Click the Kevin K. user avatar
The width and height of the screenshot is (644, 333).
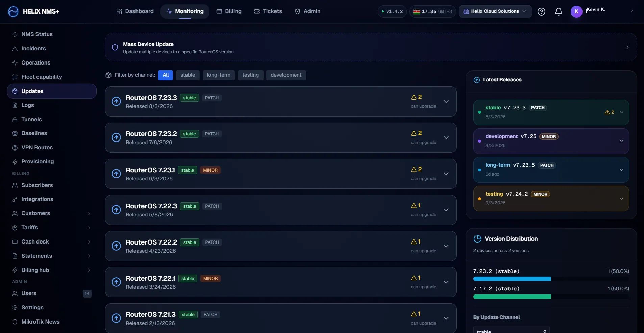[x=576, y=11]
